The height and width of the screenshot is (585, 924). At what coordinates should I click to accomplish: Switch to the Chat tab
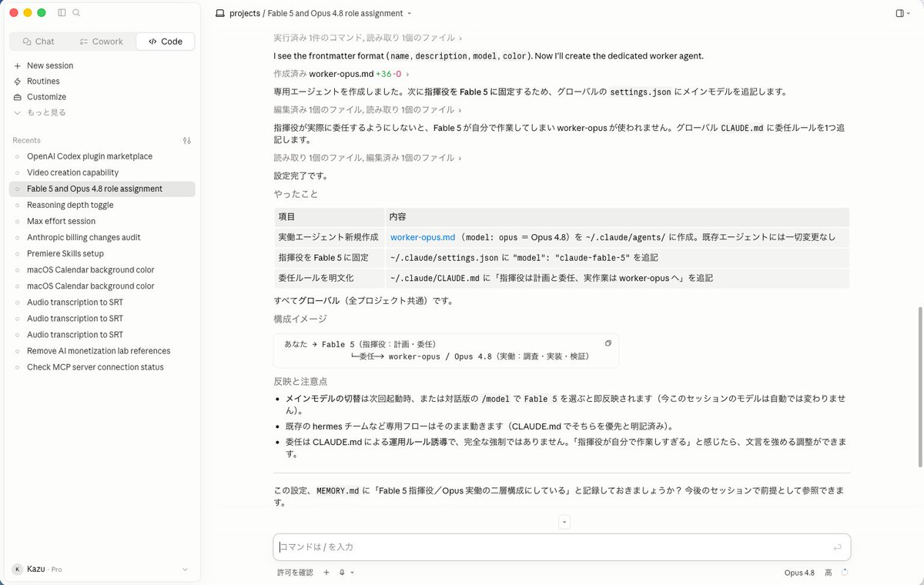click(39, 42)
